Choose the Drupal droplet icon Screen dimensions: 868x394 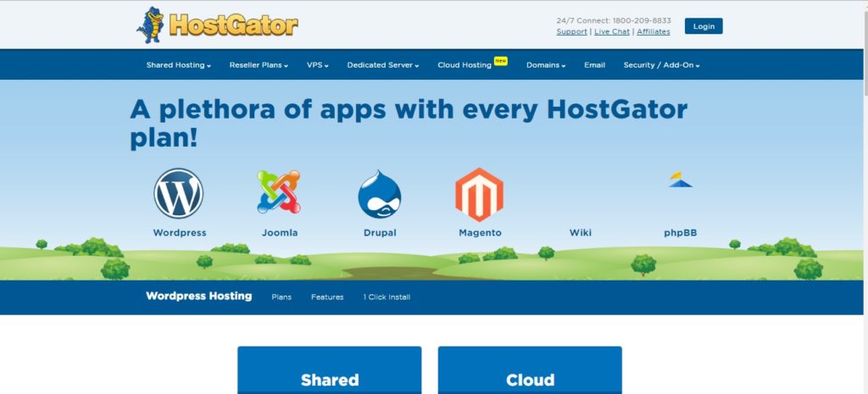pyautogui.click(x=380, y=194)
